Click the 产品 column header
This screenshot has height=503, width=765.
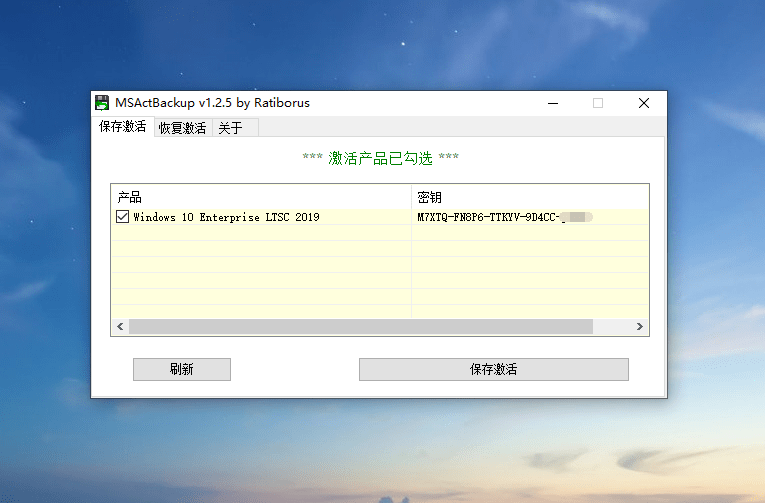(x=261, y=197)
